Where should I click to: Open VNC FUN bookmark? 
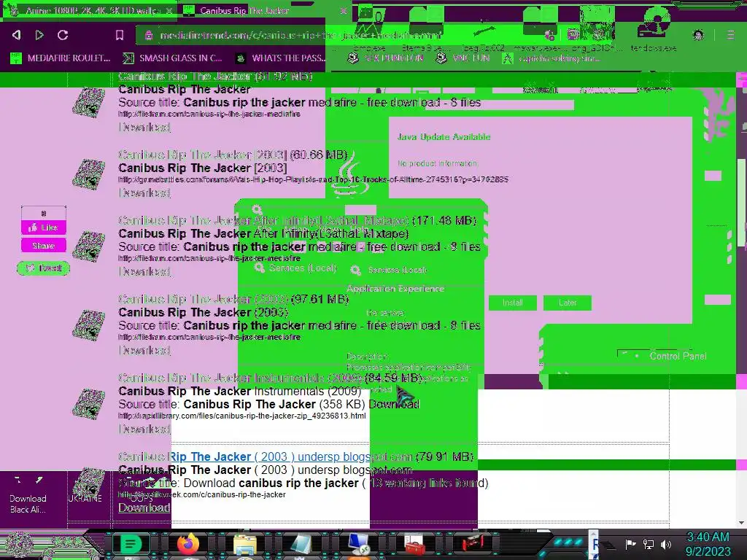point(463,58)
